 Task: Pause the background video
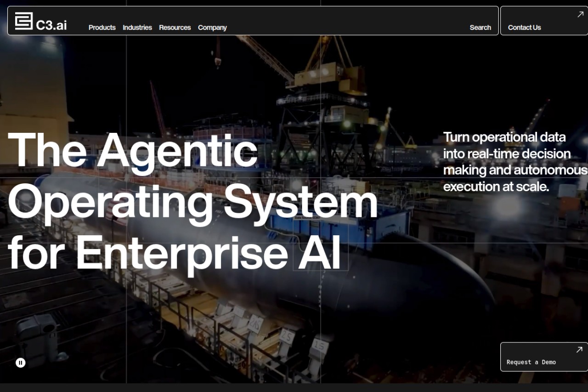21,363
